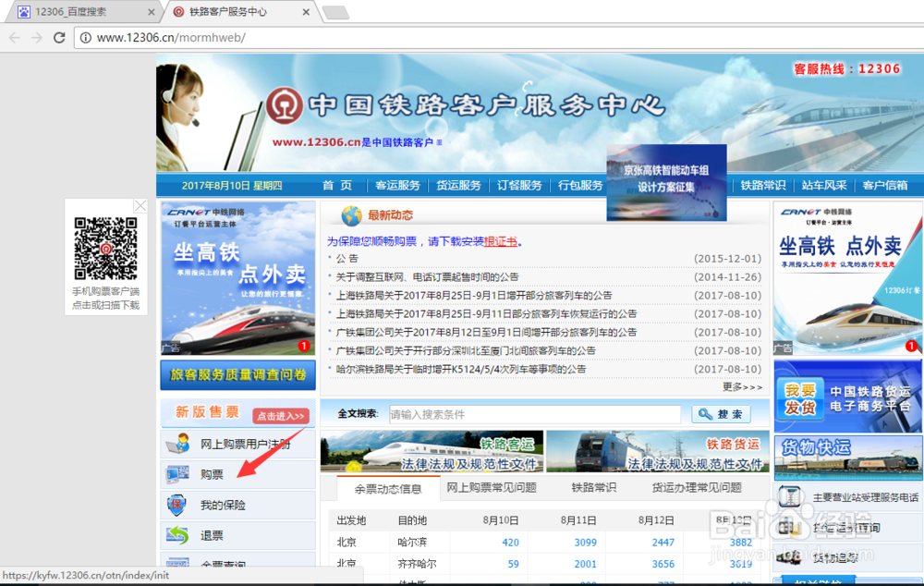
Task: Click the 点击进入>> new ticketing button
Action: point(281,416)
